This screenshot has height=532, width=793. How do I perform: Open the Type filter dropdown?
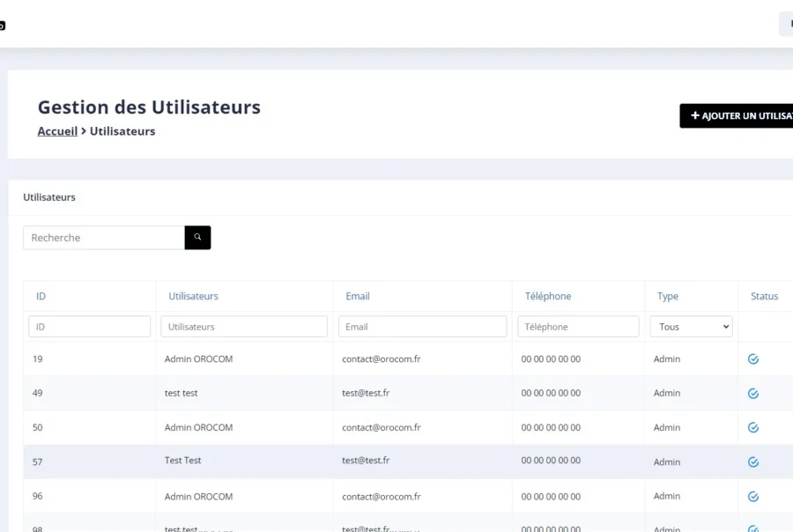click(692, 327)
